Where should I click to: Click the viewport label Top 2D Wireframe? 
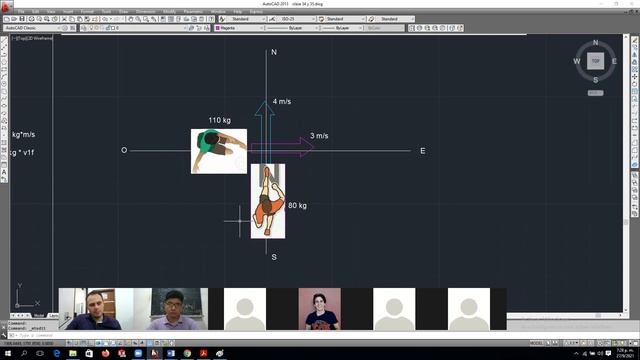(32, 38)
